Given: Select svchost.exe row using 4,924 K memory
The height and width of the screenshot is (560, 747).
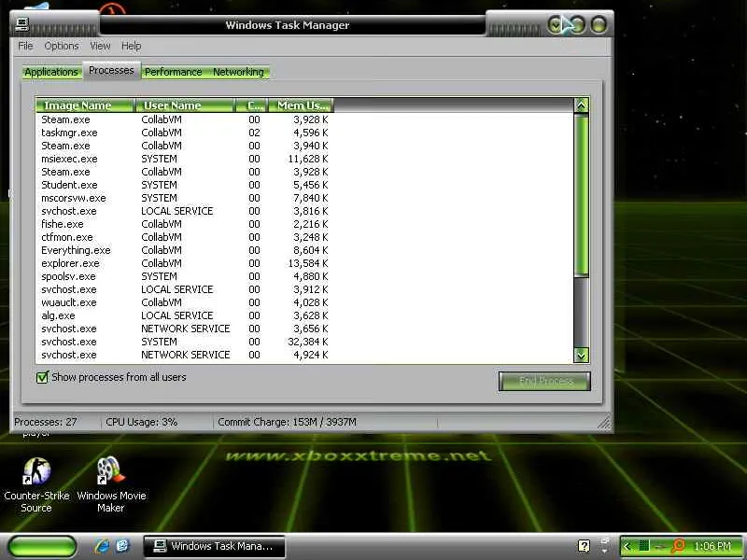Looking at the screenshot, I should click(185, 355).
